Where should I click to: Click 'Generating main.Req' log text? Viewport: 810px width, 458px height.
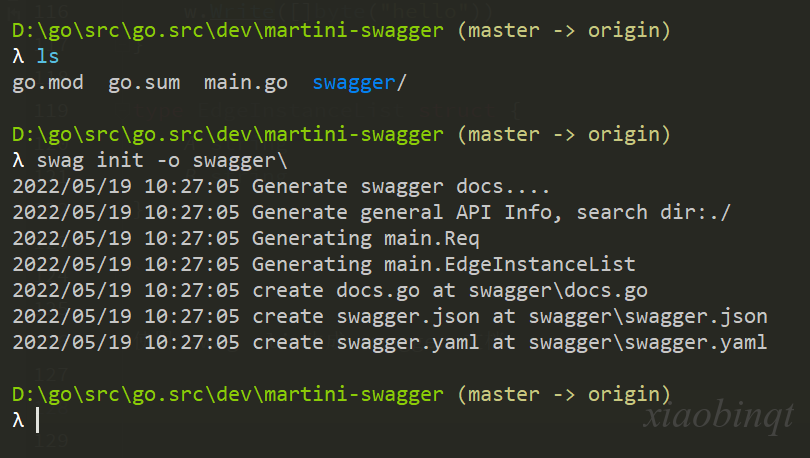[366, 239]
